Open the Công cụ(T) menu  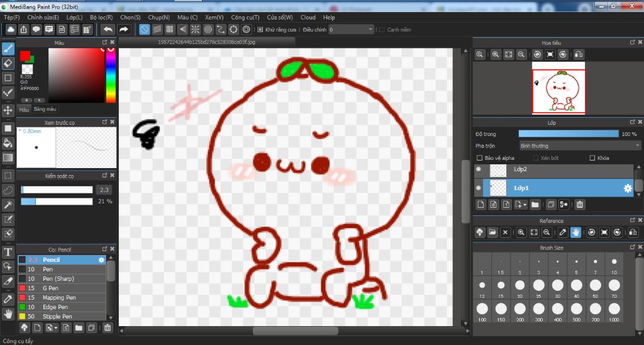click(x=245, y=17)
